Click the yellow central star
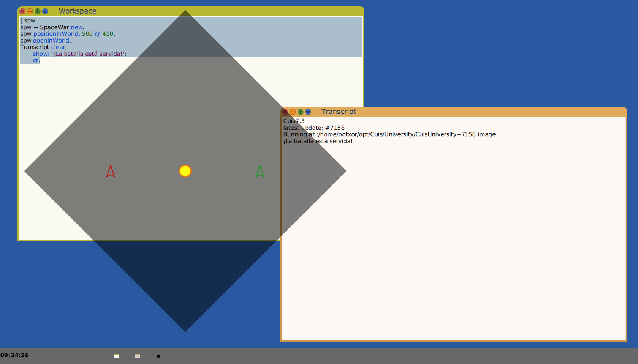The image size is (638, 364). pos(185,171)
